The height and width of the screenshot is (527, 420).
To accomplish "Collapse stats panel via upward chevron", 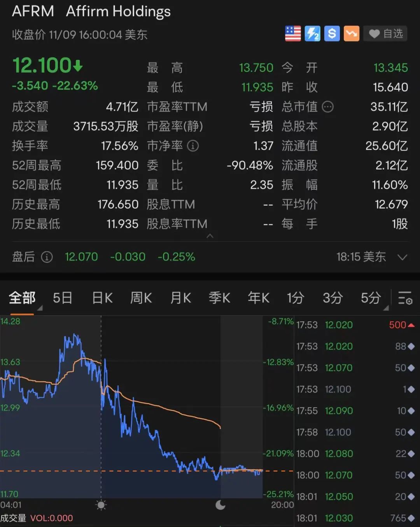I will point(210,236).
